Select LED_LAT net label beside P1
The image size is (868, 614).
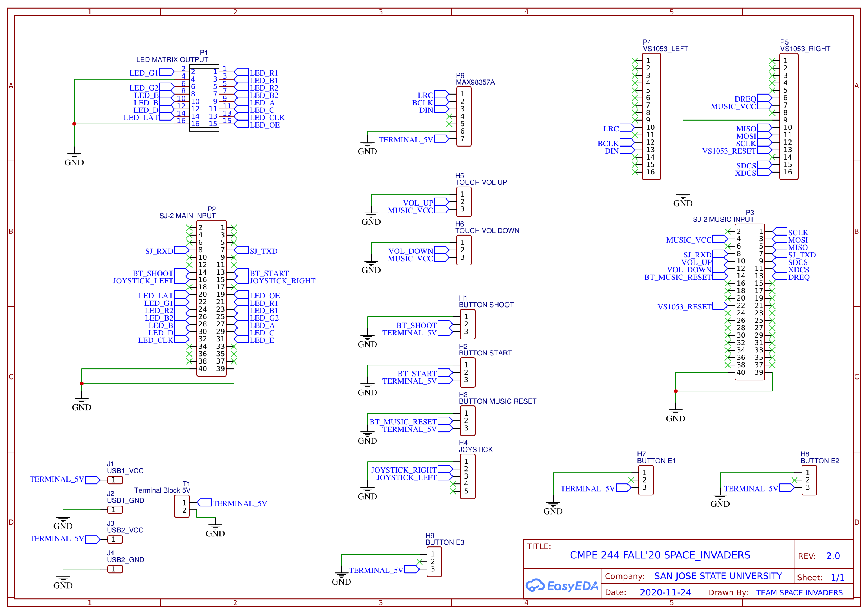(x=141, y=118)
